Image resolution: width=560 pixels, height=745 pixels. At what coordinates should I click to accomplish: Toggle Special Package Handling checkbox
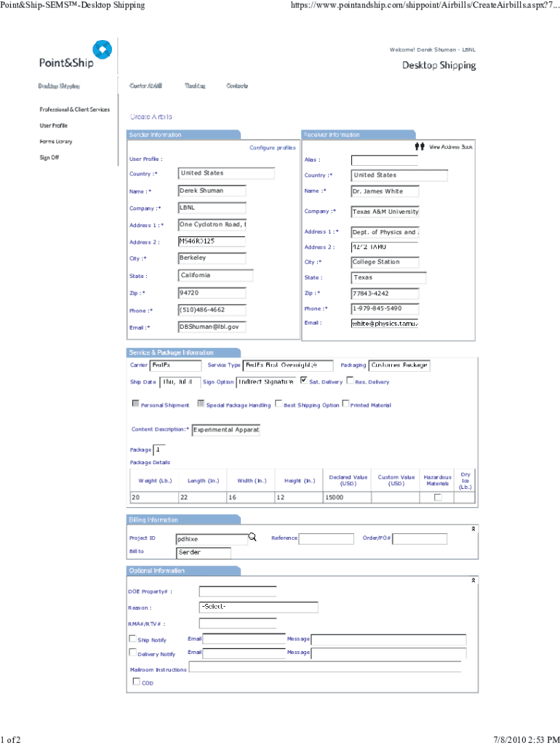pos(201,403)
